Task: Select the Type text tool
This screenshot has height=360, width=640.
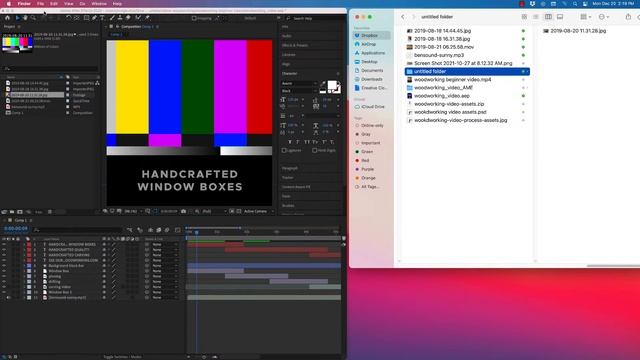Action: [x=102, y=18]
